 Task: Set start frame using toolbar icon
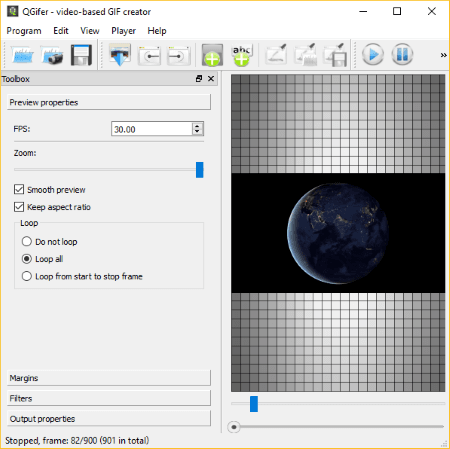click(x=149, y=55)
